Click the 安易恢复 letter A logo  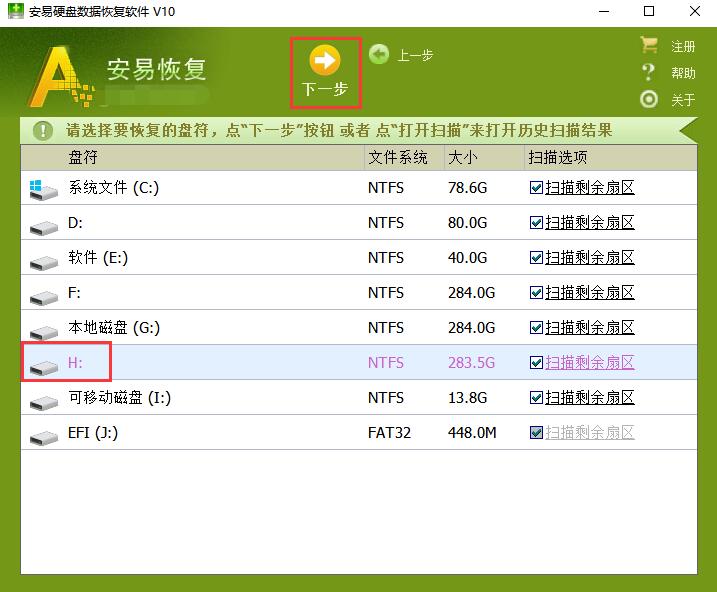(x=60, y=76)
